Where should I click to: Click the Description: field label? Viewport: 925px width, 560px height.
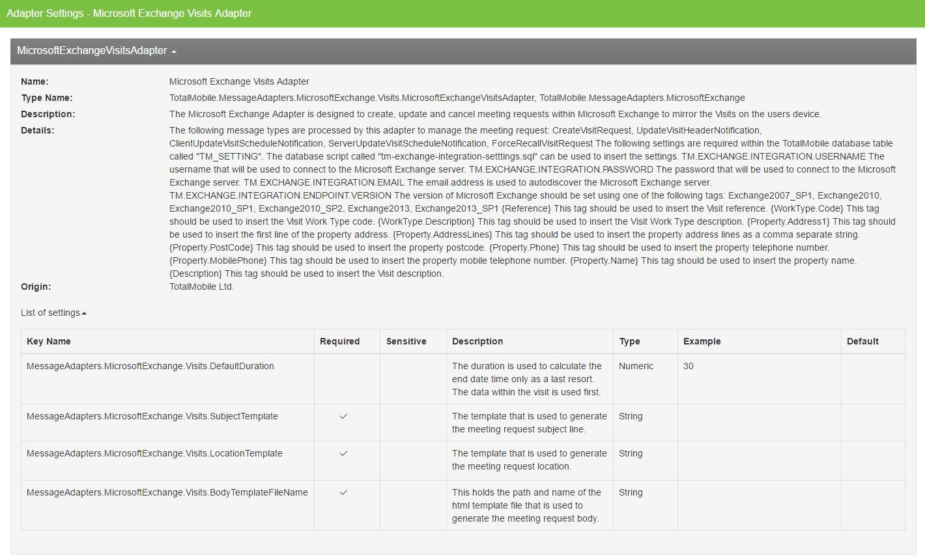(48, 114)
